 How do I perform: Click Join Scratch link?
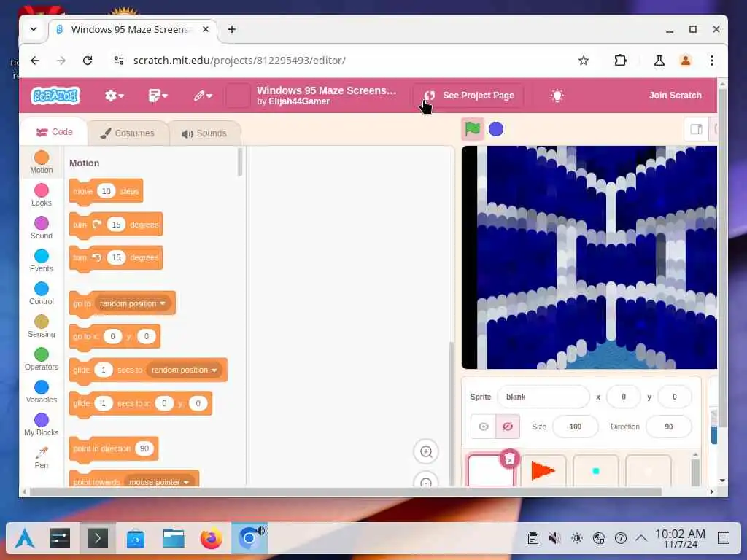click(675, 96)
